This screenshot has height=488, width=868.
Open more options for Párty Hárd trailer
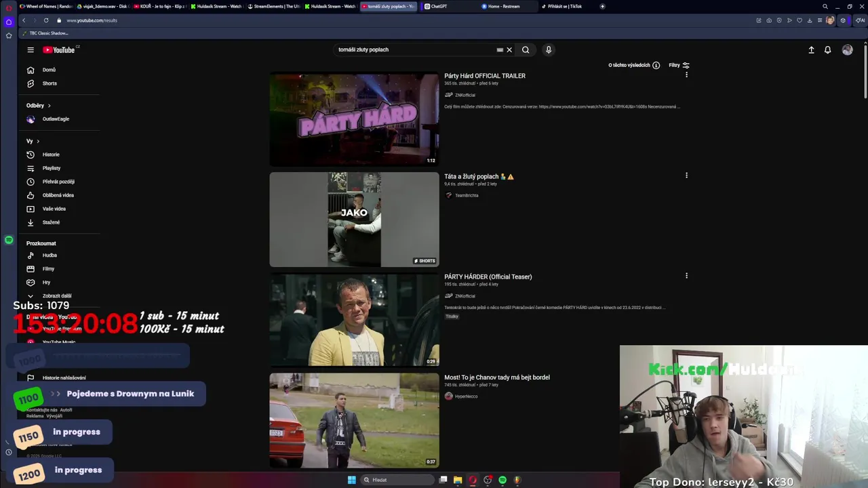686,75
